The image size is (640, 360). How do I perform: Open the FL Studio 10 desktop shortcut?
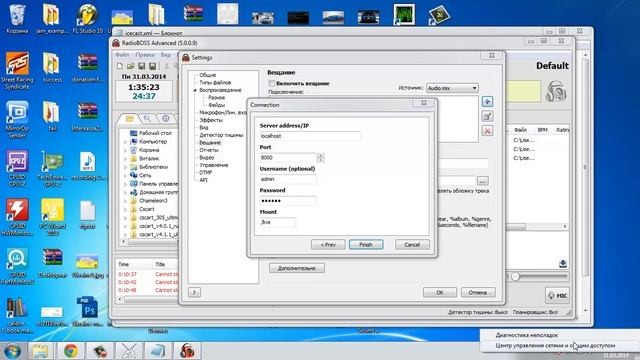[x=87, y=19]
